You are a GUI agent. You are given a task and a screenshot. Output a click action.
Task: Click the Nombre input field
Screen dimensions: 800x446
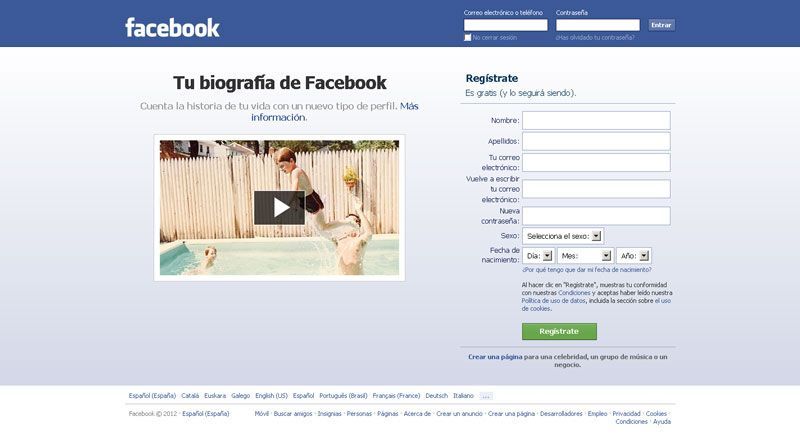tap(596, 120)
